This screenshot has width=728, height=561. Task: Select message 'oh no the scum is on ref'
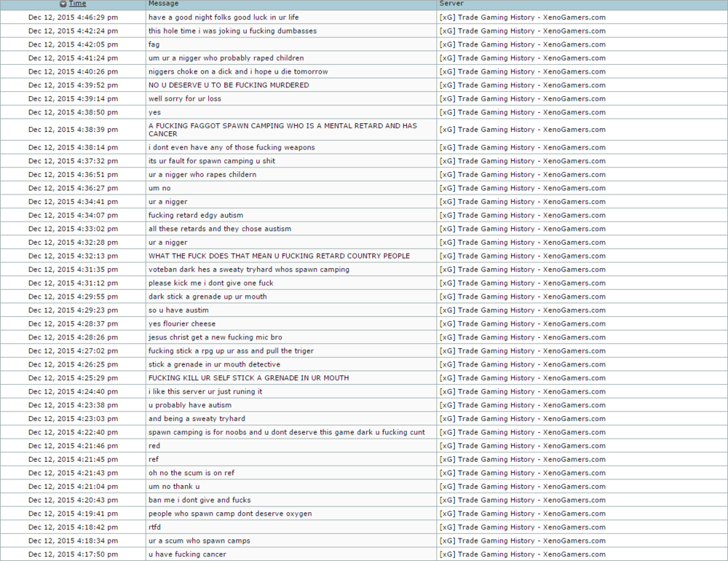[x=191, y=473]
